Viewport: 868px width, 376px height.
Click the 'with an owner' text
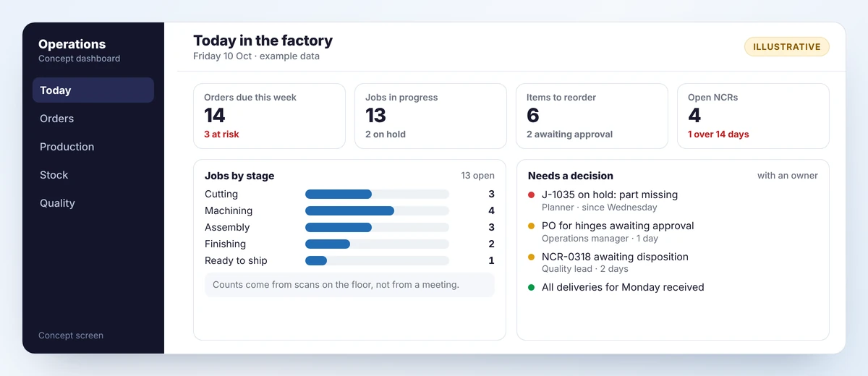tap(788, 176)
